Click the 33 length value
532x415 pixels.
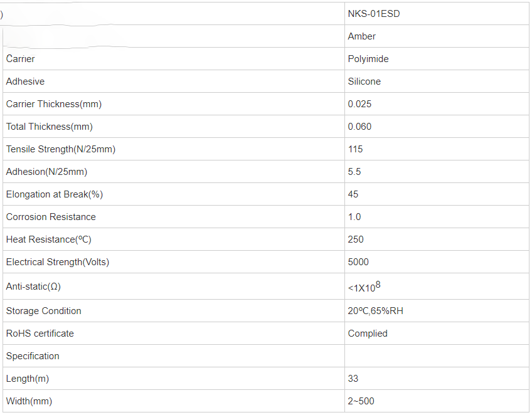click(x=353, y=379)
